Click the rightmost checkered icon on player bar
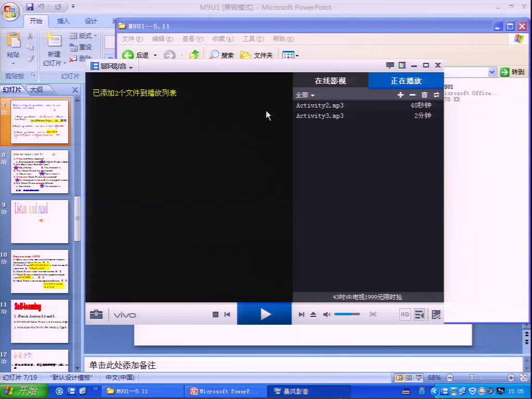The height and width of the screenshot is (399, 532). pyautogui.click(x=436, y=314)
